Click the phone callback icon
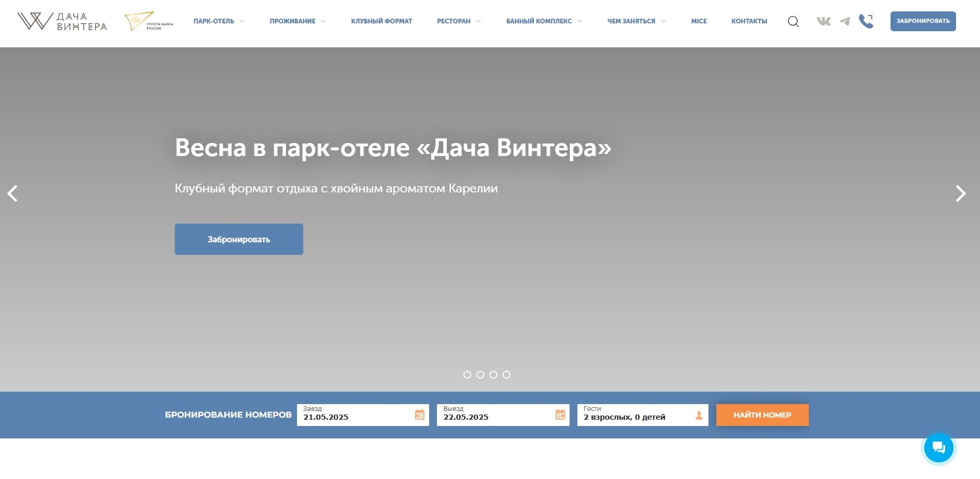Viewport: 980px width, 479px height. coord(866,21)
